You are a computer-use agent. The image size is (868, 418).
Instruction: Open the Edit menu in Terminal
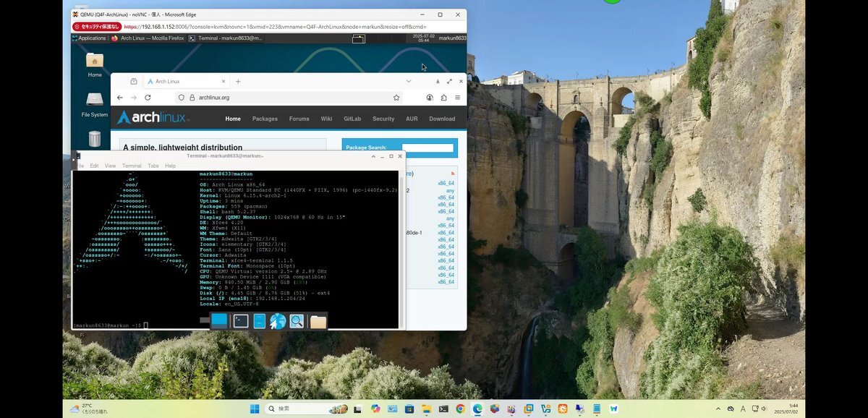pos(95,166)
